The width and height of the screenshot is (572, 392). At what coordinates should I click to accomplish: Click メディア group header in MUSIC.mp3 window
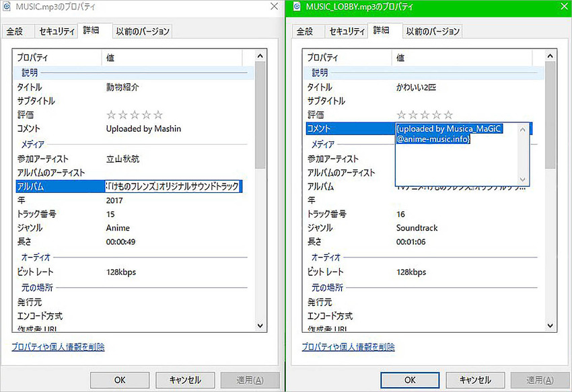pyautogui.click(x=134, y=145)
